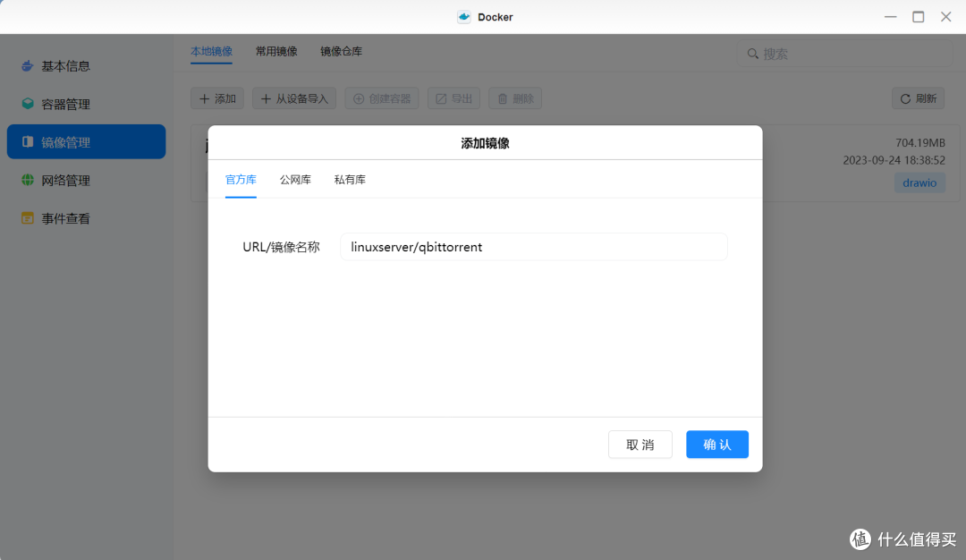The width and height of the screenshot is (966, 560).
Task: Minimize the Docker window
Action: click(x=890, y=17)
